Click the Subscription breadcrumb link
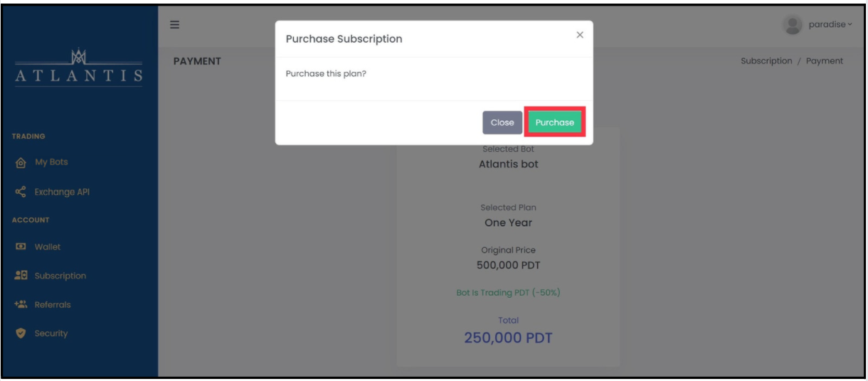 pyautogui.click(x=766, y=61)
